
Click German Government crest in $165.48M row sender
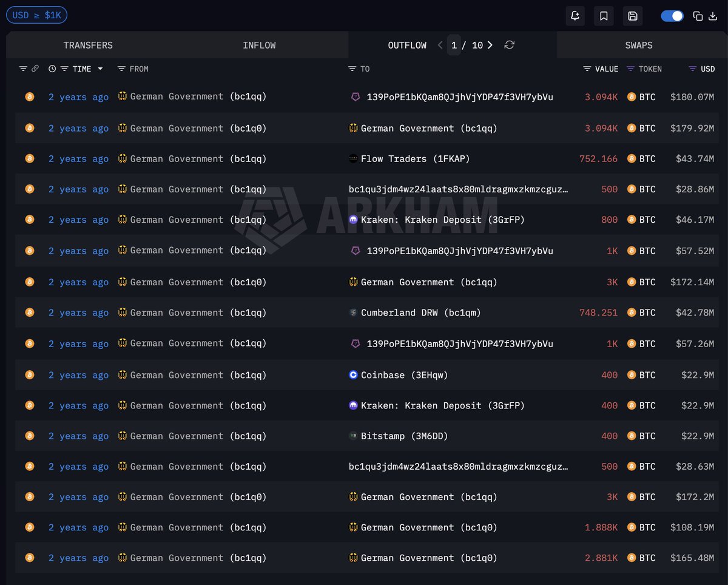point(123,558)
